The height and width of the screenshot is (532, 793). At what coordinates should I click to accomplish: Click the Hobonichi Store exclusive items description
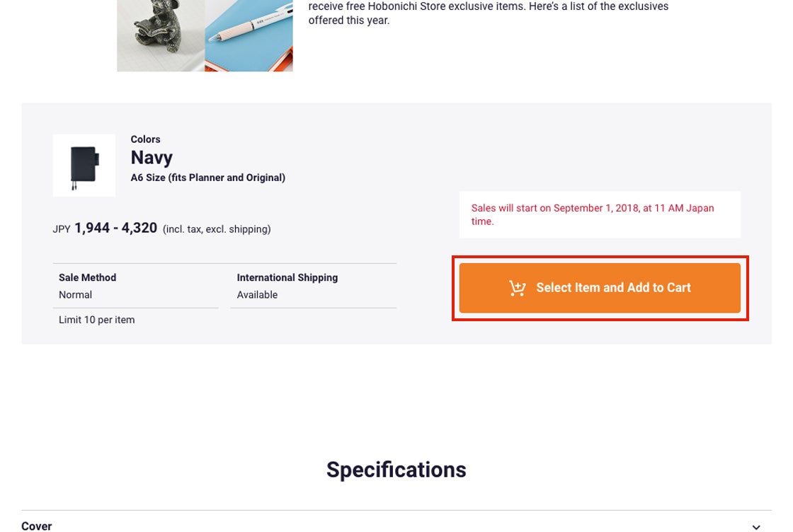point(488,13)
